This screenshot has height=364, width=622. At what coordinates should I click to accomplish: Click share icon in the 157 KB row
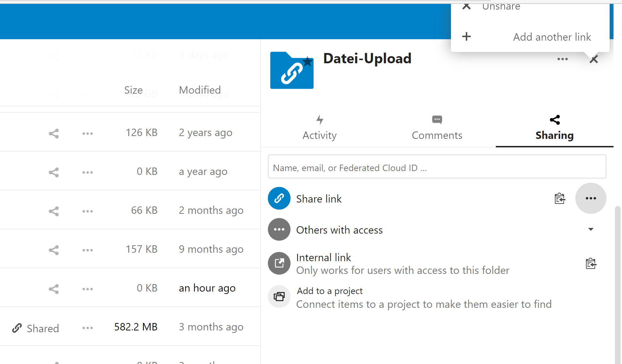tap(54, 250)
